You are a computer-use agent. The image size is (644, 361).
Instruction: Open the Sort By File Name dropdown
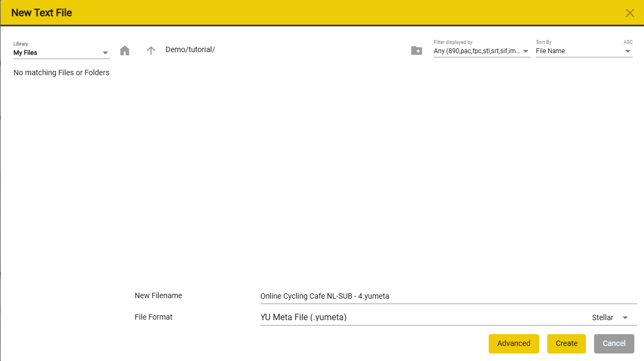[584, 51]
